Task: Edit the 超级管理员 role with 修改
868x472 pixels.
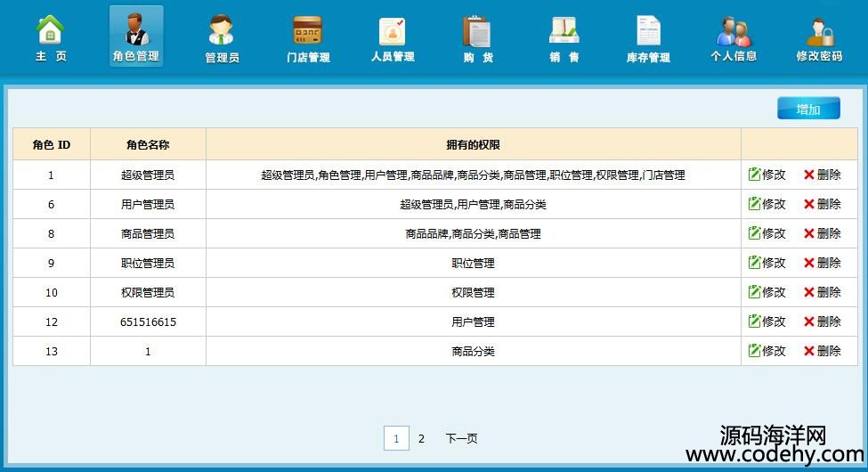Action: pyautogui.click(x=767, y=175)
